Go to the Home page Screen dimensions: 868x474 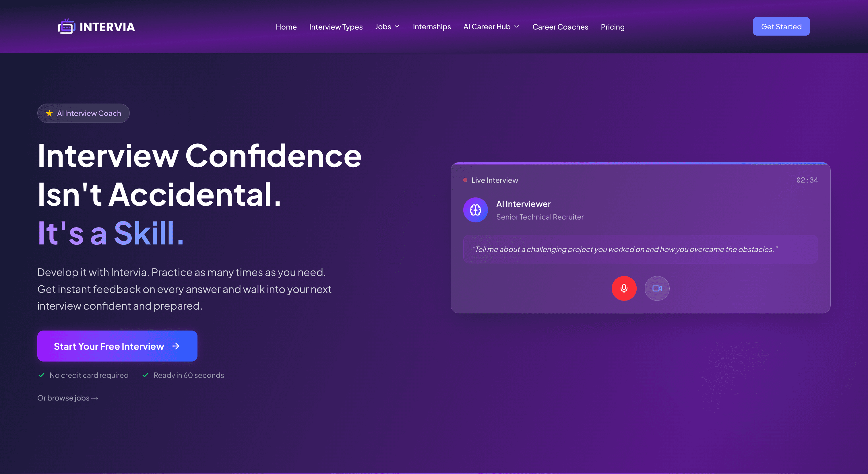point(286,27)
